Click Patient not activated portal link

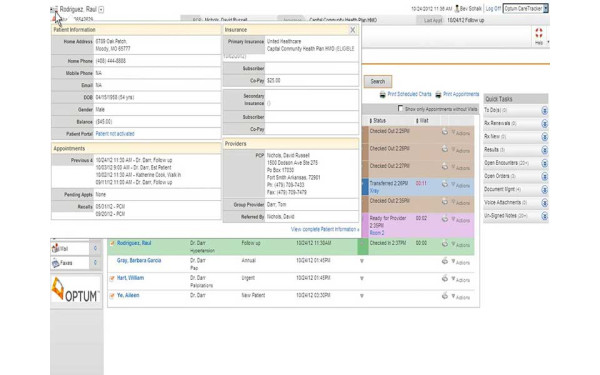pyautogui.click(x=115, y=134)
